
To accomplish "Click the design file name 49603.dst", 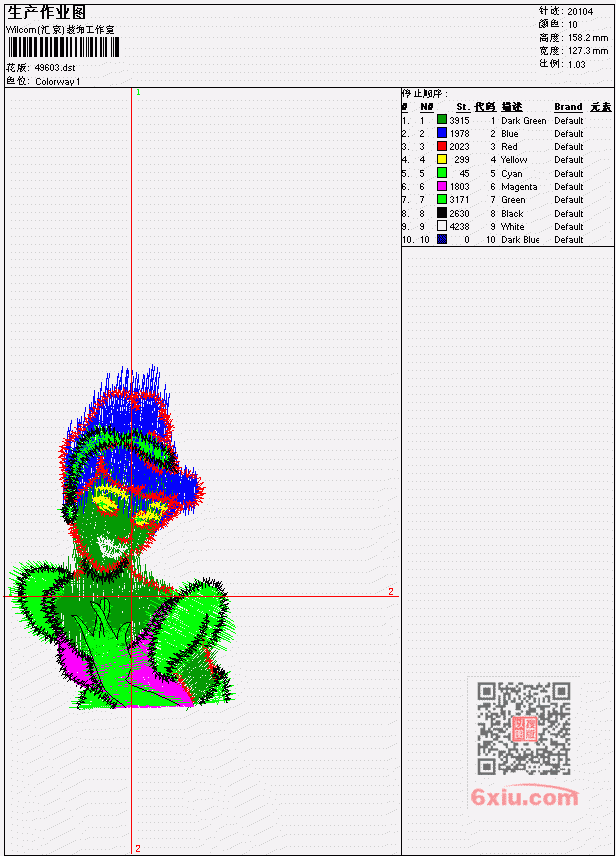I will click(x=55, y=68).
